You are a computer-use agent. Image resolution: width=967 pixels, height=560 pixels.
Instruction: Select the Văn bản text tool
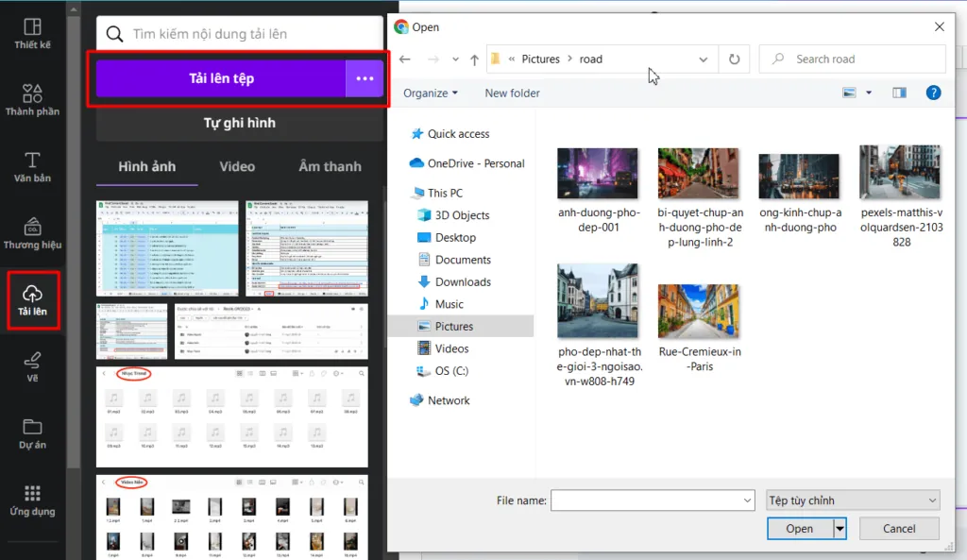(x=32, y=166)
